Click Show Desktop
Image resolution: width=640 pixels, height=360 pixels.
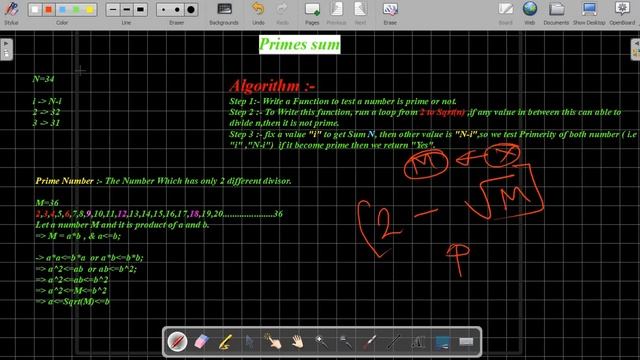(x=589, y=13)
